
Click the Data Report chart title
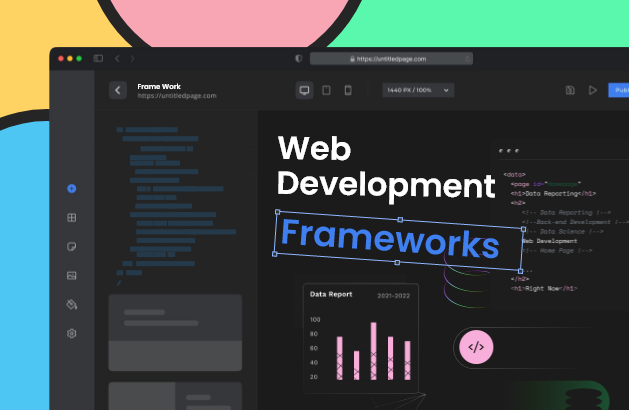pyautogui.click(x=331, y=294)
